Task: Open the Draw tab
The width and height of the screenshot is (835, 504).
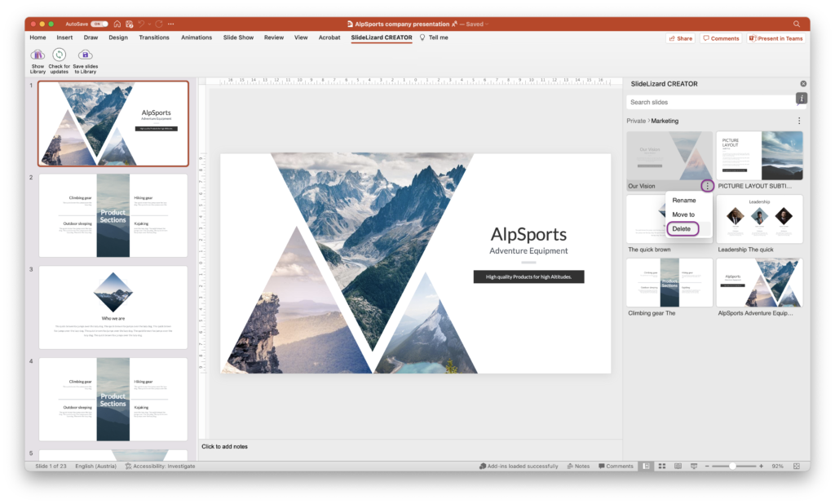Action: pos(91,38)
